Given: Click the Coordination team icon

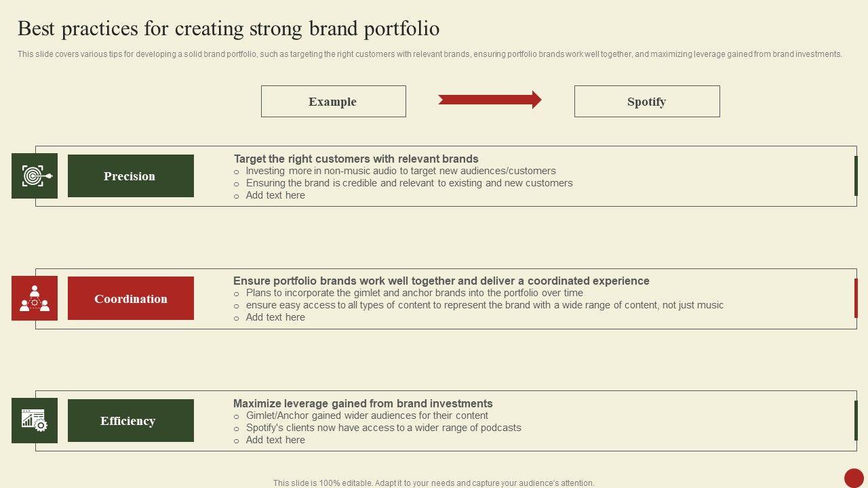Looking at the screenshot, I should [35, 298].
